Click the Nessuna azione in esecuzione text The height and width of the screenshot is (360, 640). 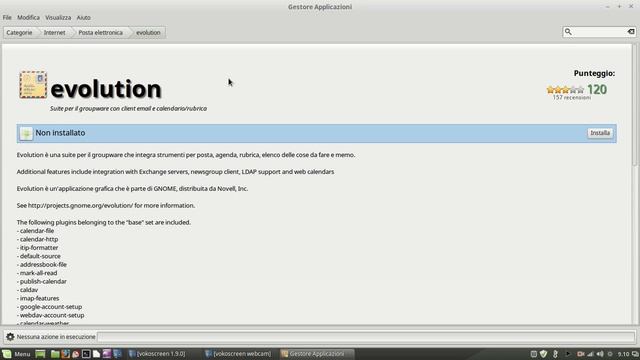pos(56,337)
